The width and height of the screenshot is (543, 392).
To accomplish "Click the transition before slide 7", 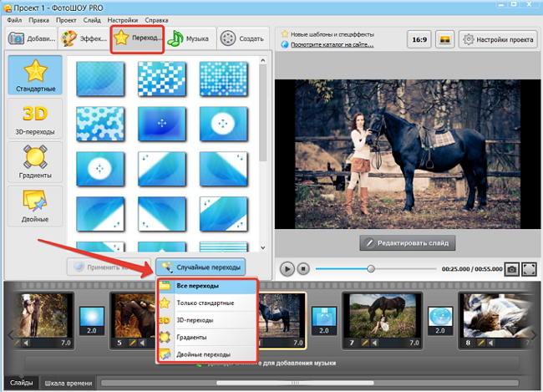I will tap(324, 321).
